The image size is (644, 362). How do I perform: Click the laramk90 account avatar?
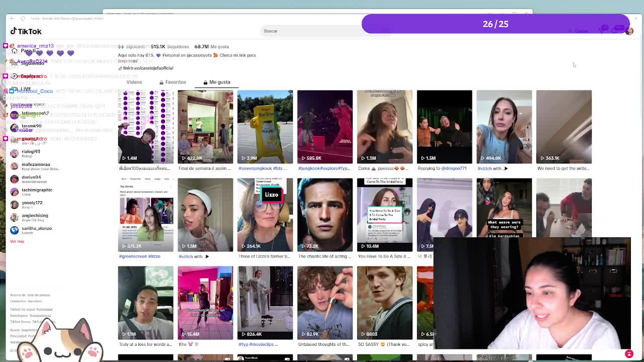(15, 128)
